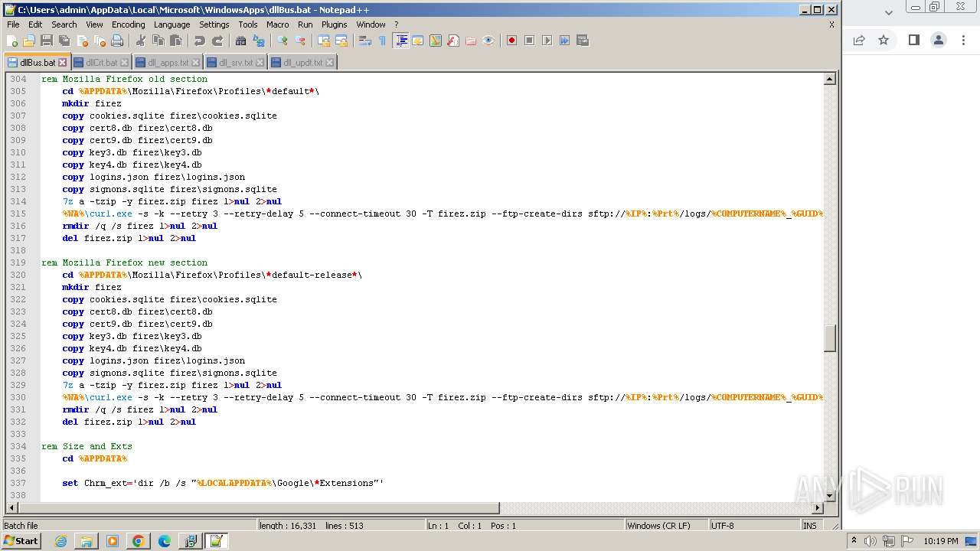This screenshot has width=980, height=551.
Task: Click the Close All toolbar icon
Action: [100, 41]
